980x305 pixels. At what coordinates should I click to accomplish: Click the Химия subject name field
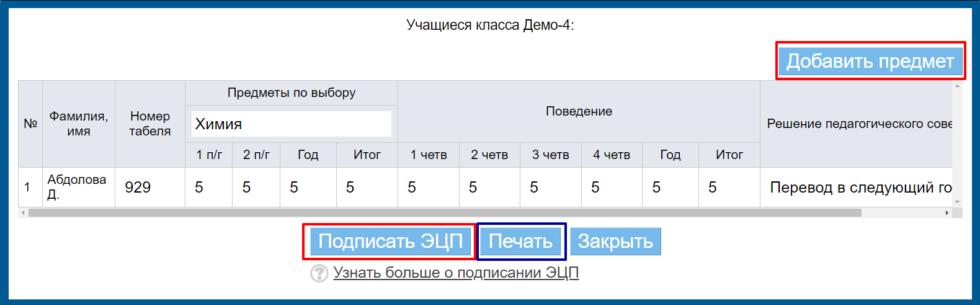[x=292, y=124]
